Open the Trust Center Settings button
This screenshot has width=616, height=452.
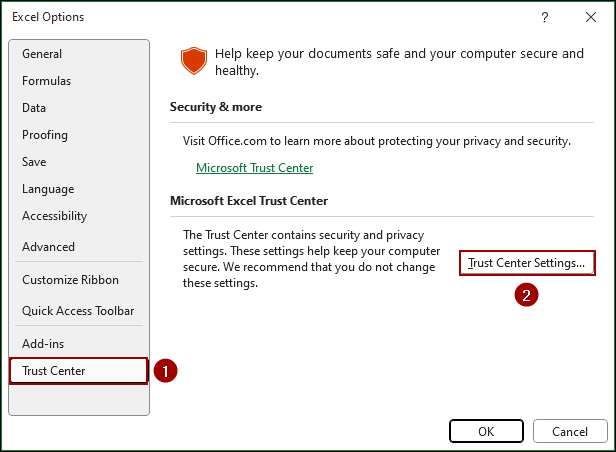(527, 263)
